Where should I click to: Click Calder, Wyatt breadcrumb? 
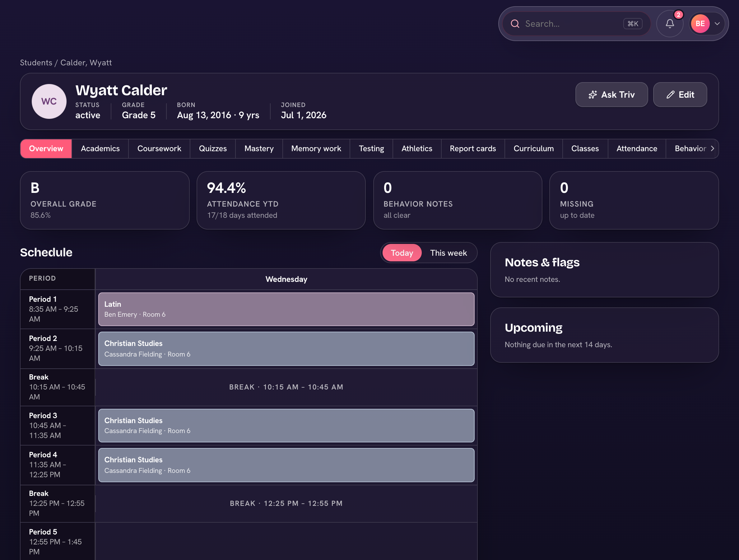coord(86,63)
